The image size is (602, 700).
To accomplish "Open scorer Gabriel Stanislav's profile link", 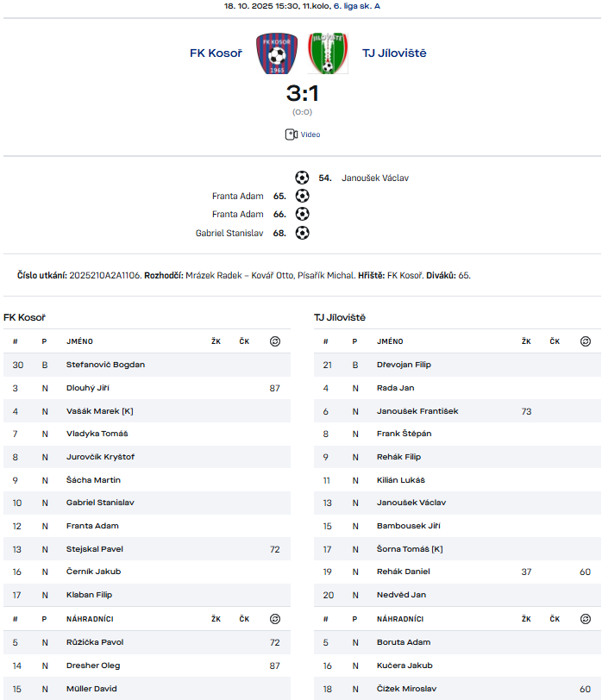I will (229, 233).
